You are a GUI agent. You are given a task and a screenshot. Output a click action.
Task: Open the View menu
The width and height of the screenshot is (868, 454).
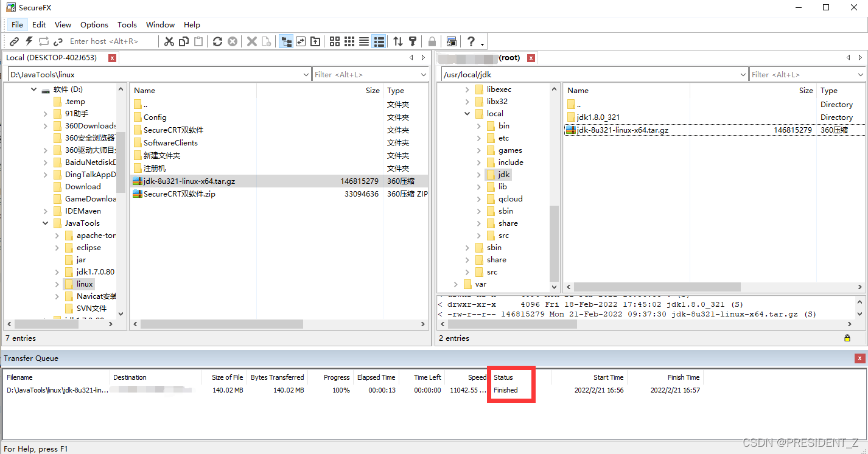coord(63,24)
